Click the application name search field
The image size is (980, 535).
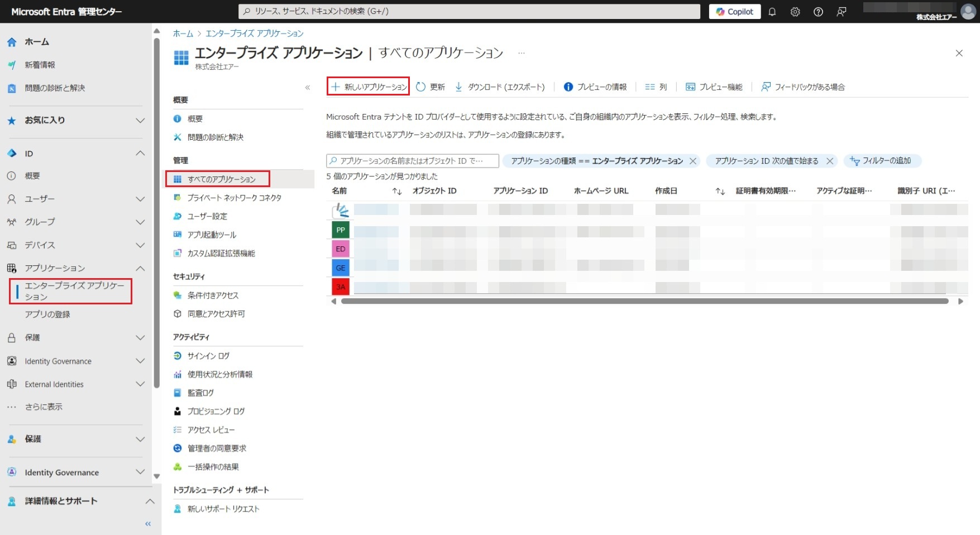(x=412, y=161)
